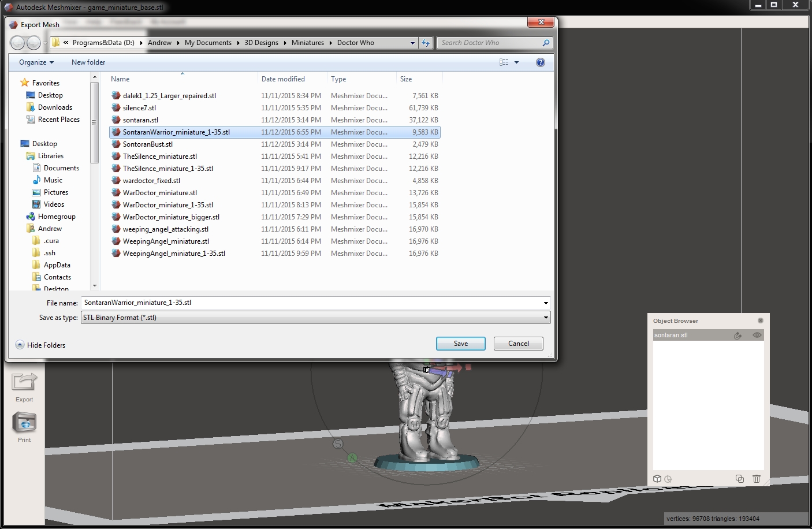The height and width of the screenshot is (529, 812).
Task: Open Libraries in navigation pane
Action: (x=51, y=156)
